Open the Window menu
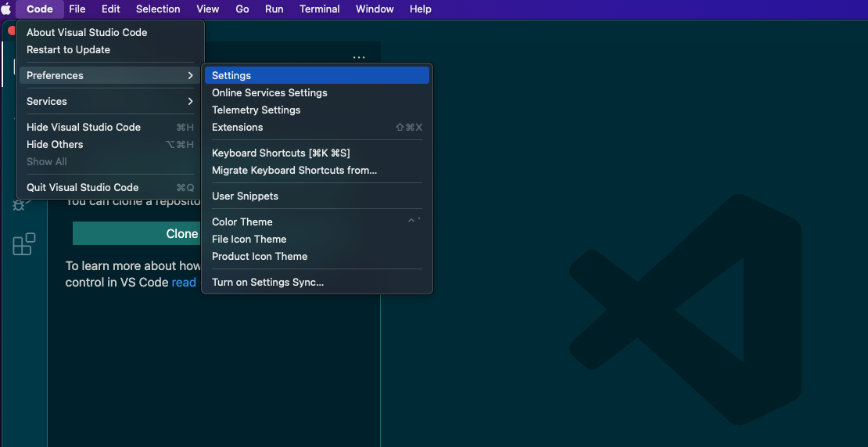 pos(375,9)
